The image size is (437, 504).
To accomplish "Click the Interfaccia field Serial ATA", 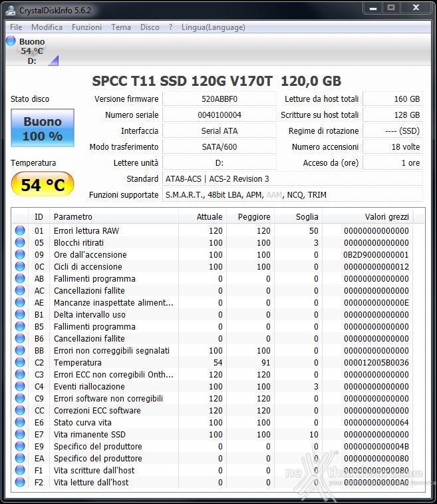I will coord(219,130).
